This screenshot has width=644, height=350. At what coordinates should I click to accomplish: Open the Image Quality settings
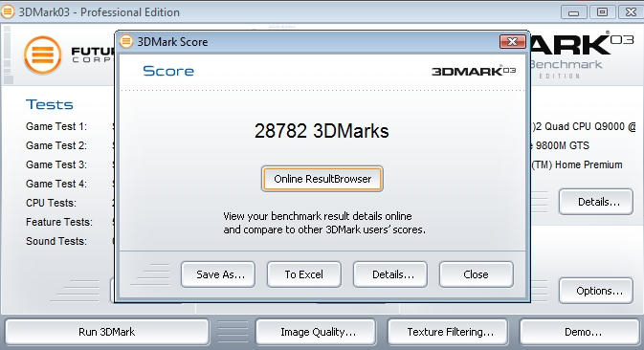coord(316,332)
